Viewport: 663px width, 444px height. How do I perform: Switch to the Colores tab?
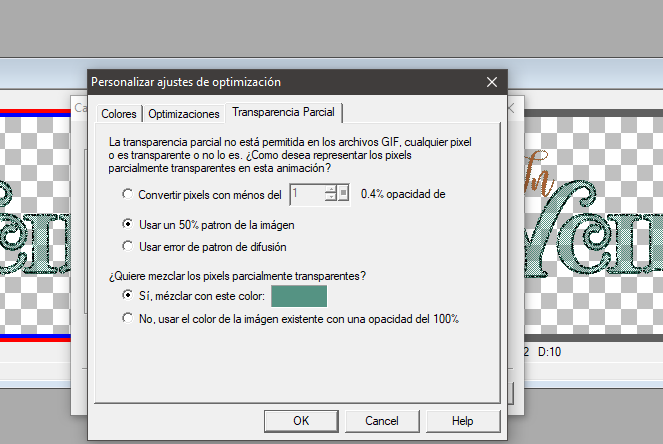click(x=119, y=114)
